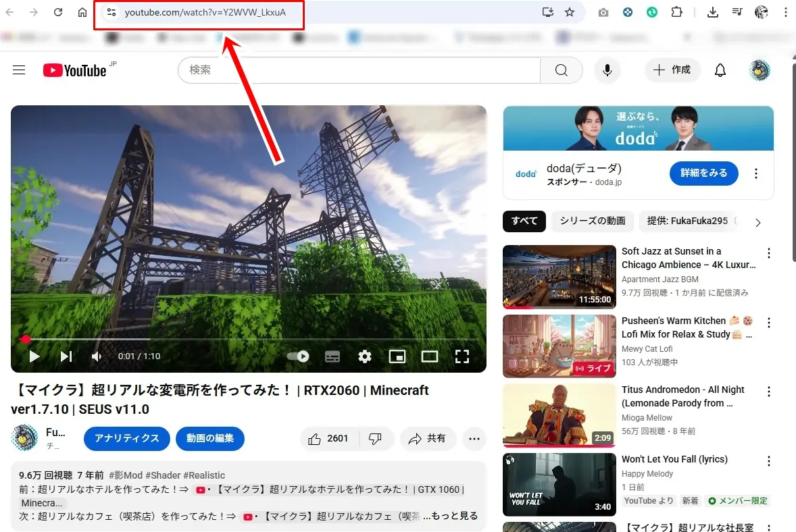Dislike the video with thumbs down
This screenshot has height=532, width=796.
click(x=376, y=439)
